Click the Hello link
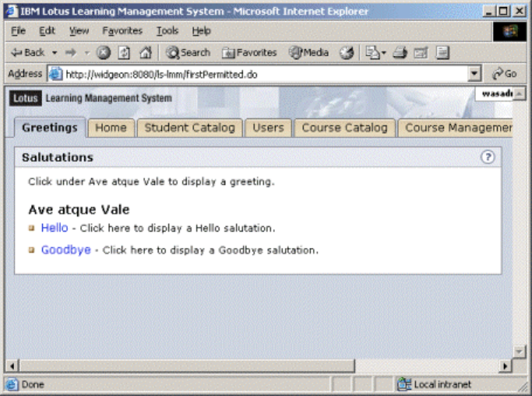This screenshot has height=396, width=532. pos(55,228)
